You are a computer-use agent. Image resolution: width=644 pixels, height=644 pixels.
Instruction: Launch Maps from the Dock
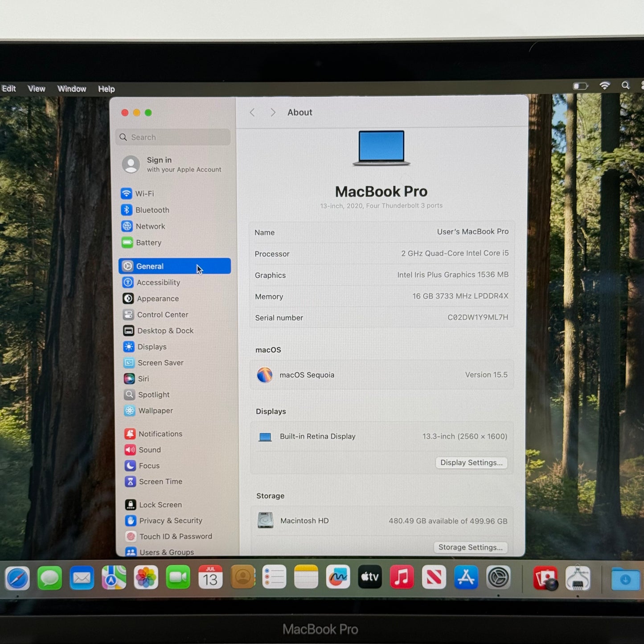point(114,578)
